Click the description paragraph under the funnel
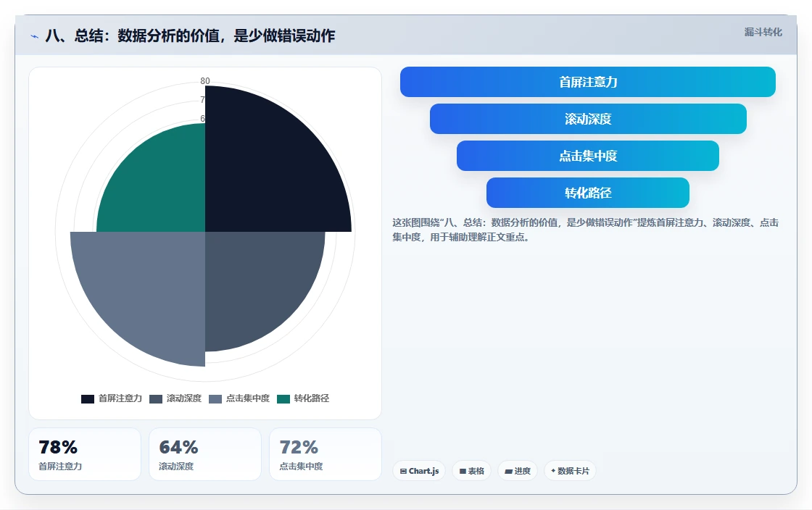Image resolution: width=812 pixels, height=510 pixels. (x=585, y=230)
